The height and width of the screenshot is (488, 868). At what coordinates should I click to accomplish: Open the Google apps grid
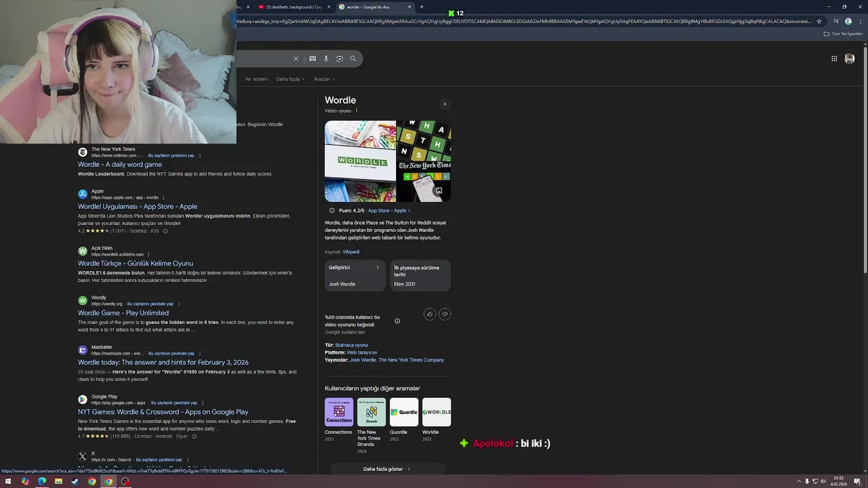pyautogui.click(x=834, y=58)
